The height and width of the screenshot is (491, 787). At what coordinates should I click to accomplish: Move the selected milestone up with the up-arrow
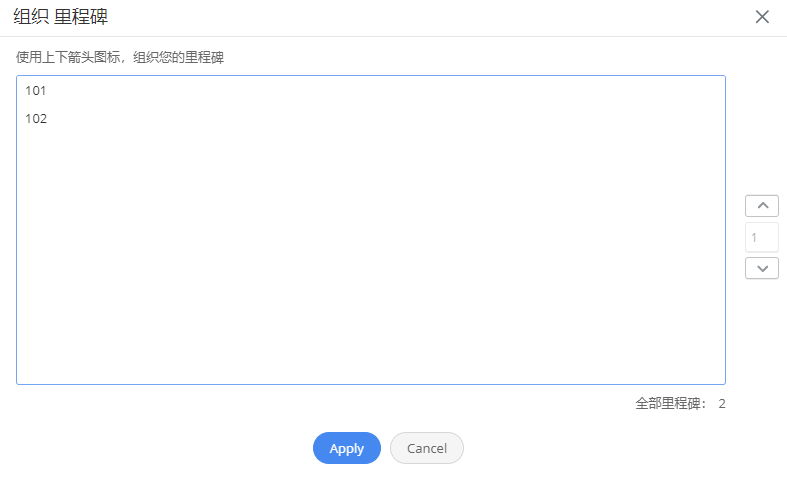[x=761, y=206]
